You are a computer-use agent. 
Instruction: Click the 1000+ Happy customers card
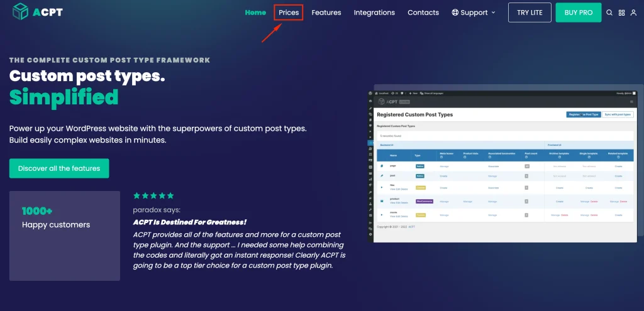click(x=64, y=236)
